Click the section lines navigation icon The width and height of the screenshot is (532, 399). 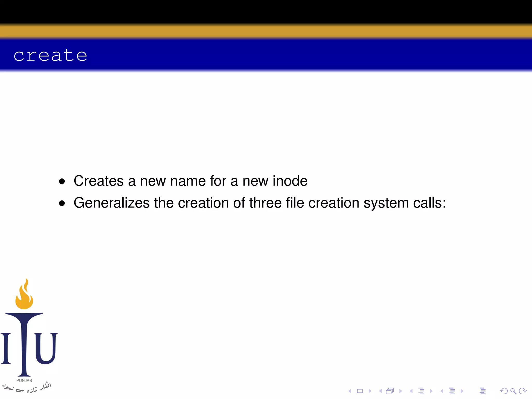click(x=452, y=391)
